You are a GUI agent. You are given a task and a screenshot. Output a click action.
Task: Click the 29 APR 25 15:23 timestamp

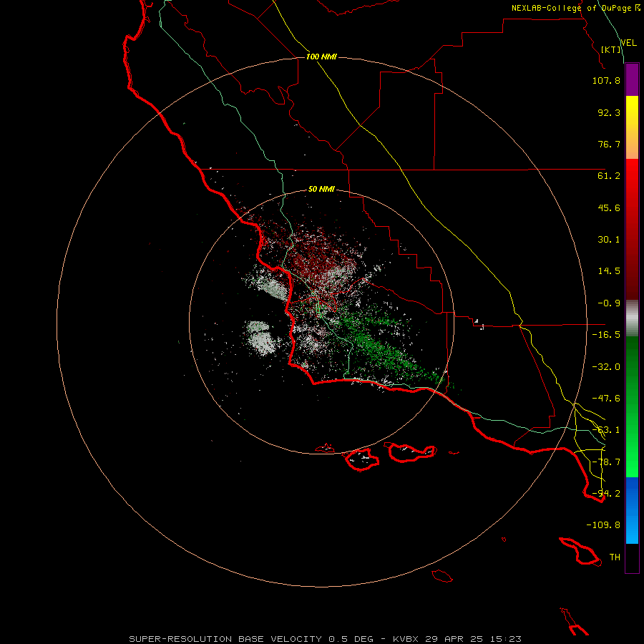point(473,639)
